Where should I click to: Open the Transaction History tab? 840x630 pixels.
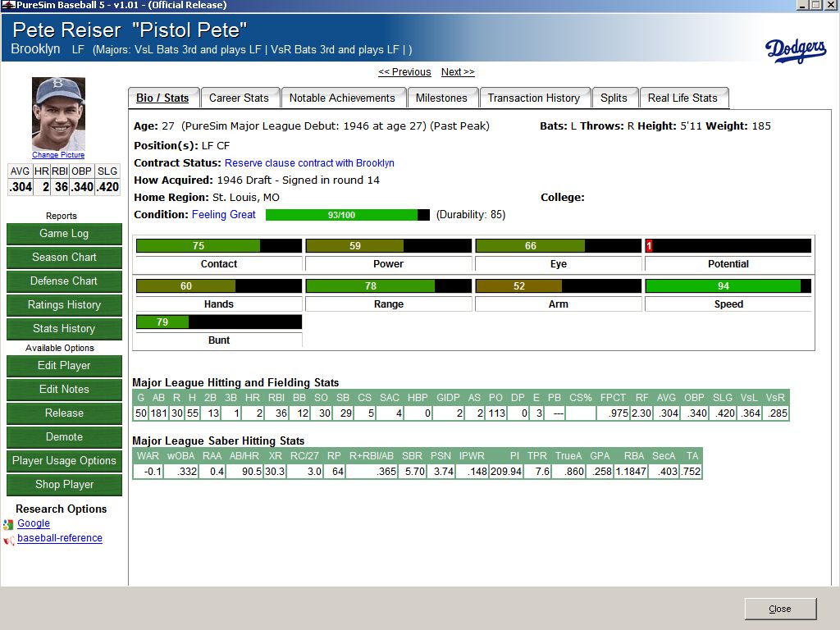pos(533,98)
